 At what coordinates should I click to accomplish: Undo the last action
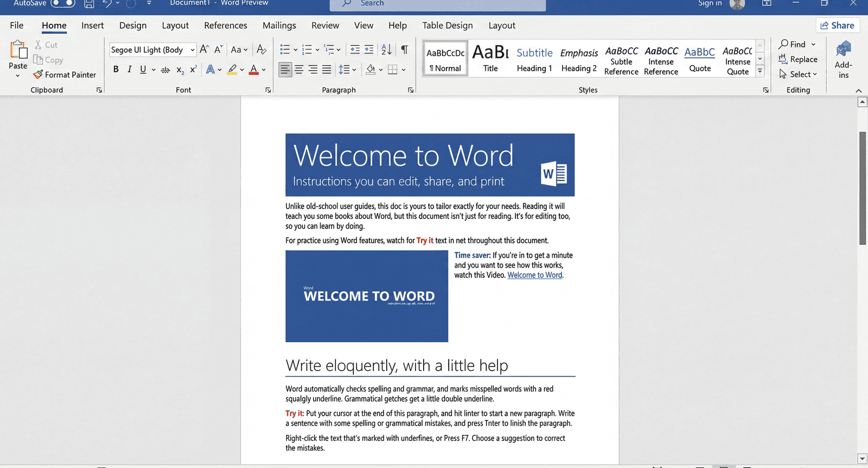pos(107,3)
